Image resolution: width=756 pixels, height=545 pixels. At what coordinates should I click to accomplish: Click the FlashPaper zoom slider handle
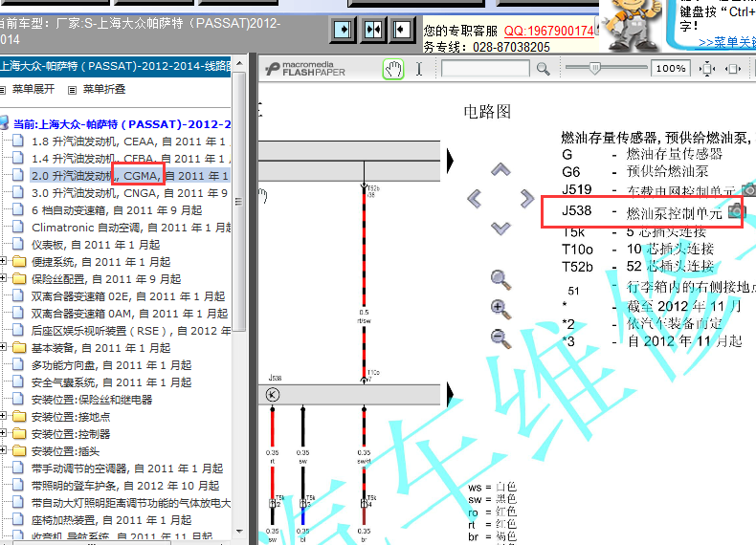click(594, 69)
